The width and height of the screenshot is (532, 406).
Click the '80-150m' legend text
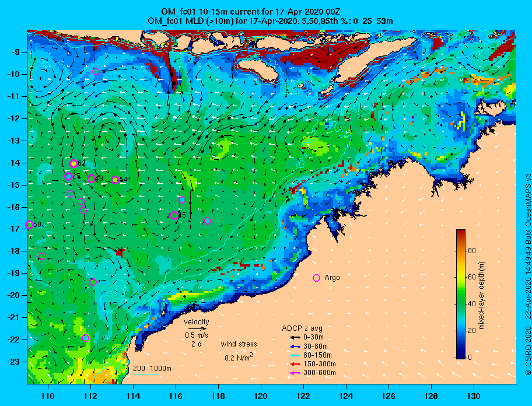pos(317,355)
